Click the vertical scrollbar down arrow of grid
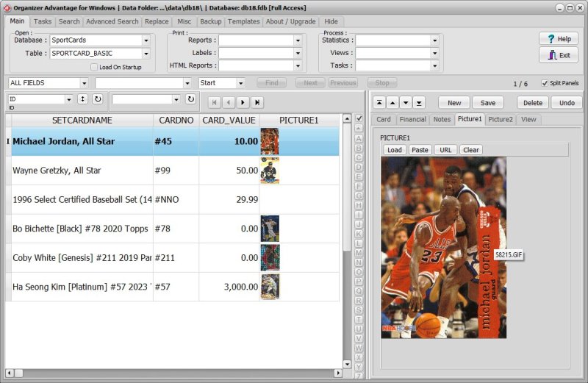 pos(347,364)
